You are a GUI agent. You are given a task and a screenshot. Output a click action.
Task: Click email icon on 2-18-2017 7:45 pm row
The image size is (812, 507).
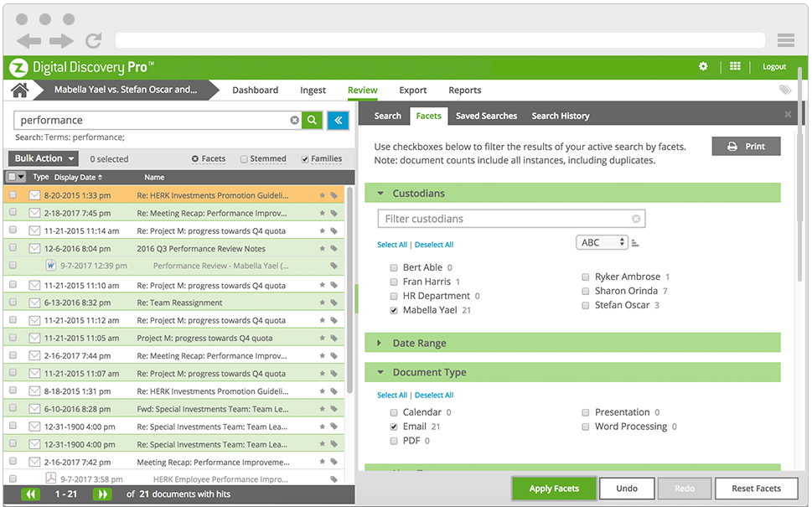34,213
